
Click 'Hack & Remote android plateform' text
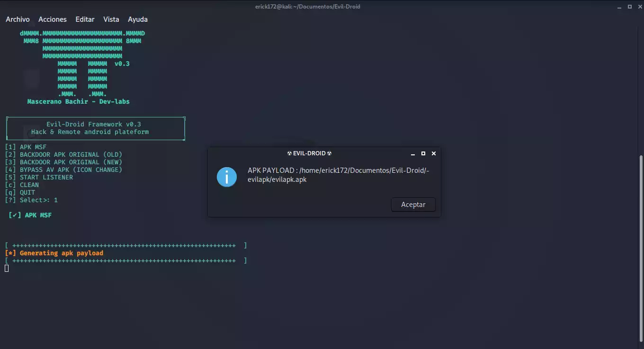[x=90, y=132]
